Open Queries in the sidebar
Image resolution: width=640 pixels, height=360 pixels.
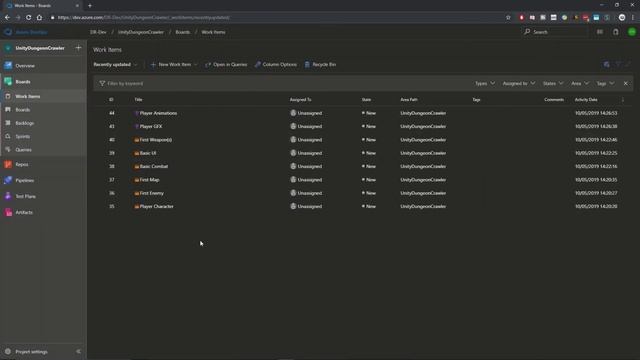(x=23, y=150)
